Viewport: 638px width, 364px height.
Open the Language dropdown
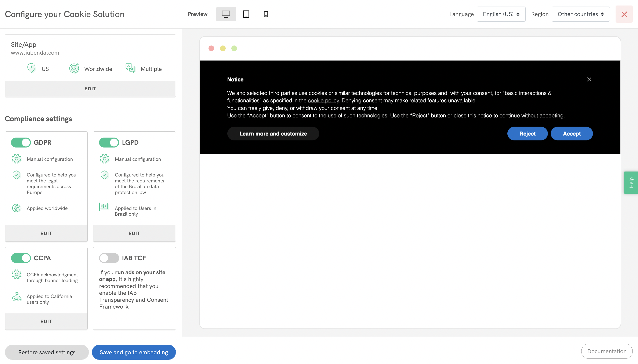pyautogui.click(x=501, y=14)
